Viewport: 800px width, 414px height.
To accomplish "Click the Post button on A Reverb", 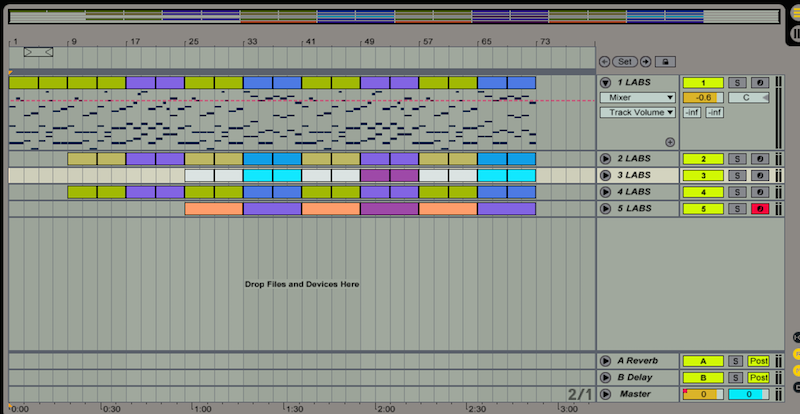I will [x=758, y=361].
